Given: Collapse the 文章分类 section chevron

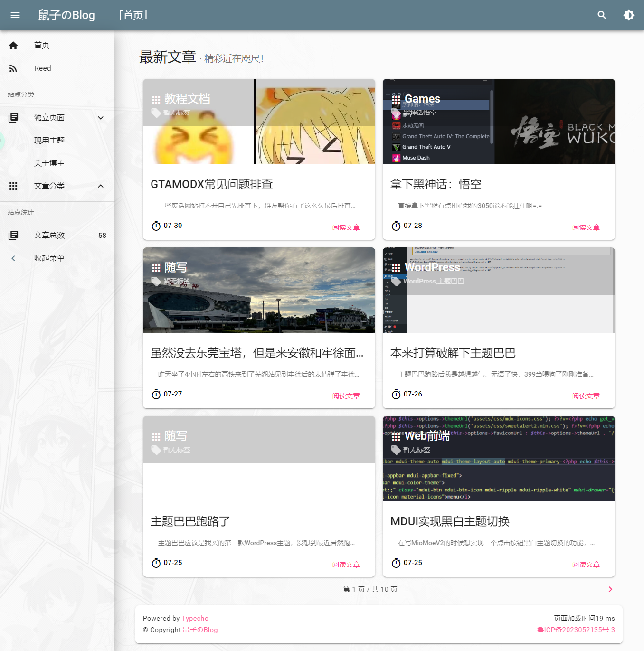Looking at the screenshot, I should pos(101,186).
